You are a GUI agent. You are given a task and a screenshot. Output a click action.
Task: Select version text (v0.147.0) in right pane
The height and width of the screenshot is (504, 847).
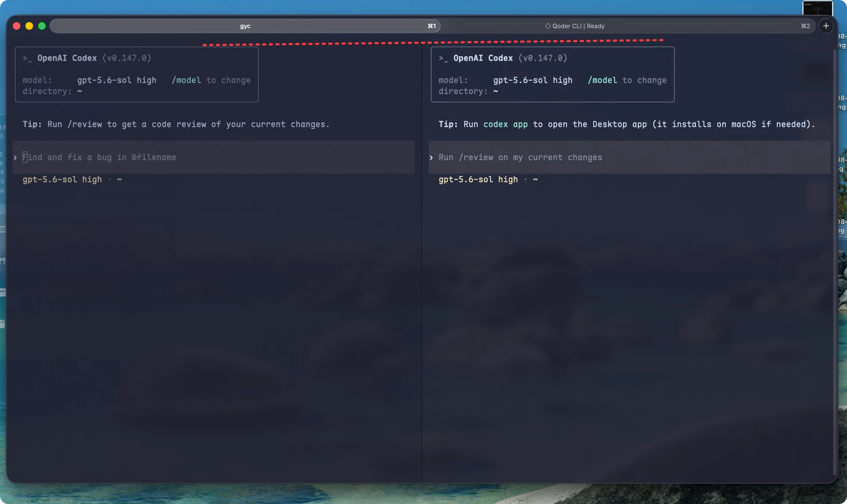pyautogui.click(x=543, y=58)
